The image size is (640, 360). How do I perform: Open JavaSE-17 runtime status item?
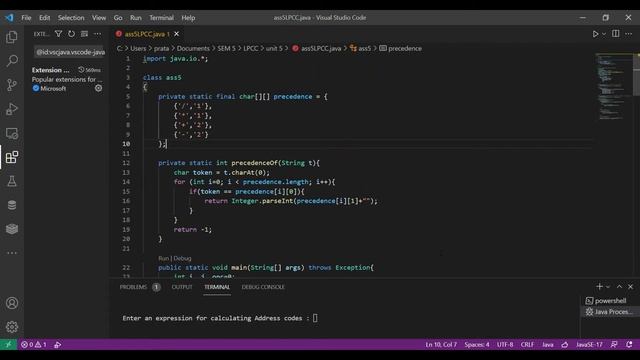click(x=589, y=344)
